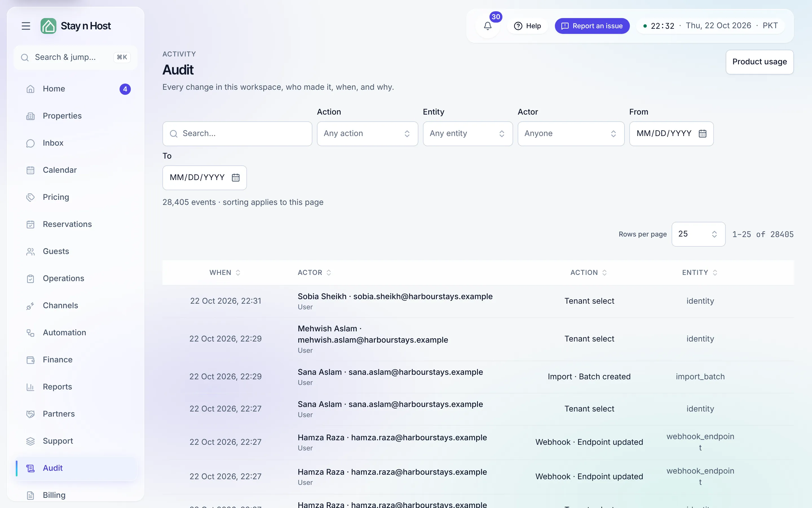Click the Inbox chat bubble icon

click(30, 143)
